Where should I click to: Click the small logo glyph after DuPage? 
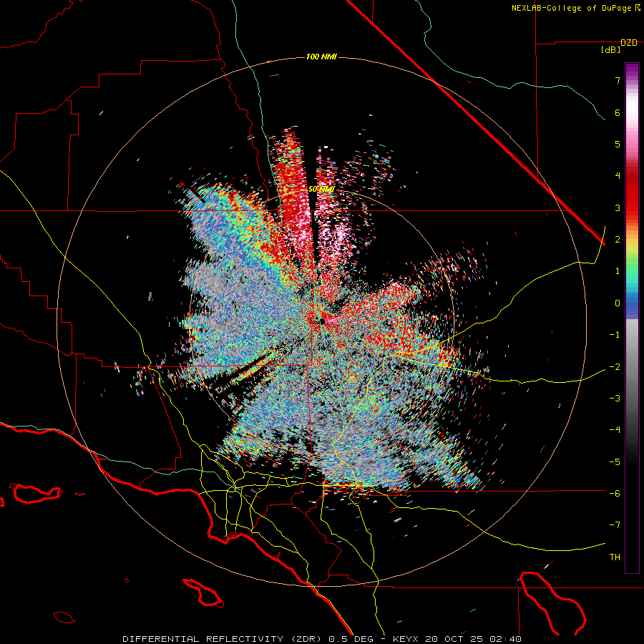click(x=638, y=7)
